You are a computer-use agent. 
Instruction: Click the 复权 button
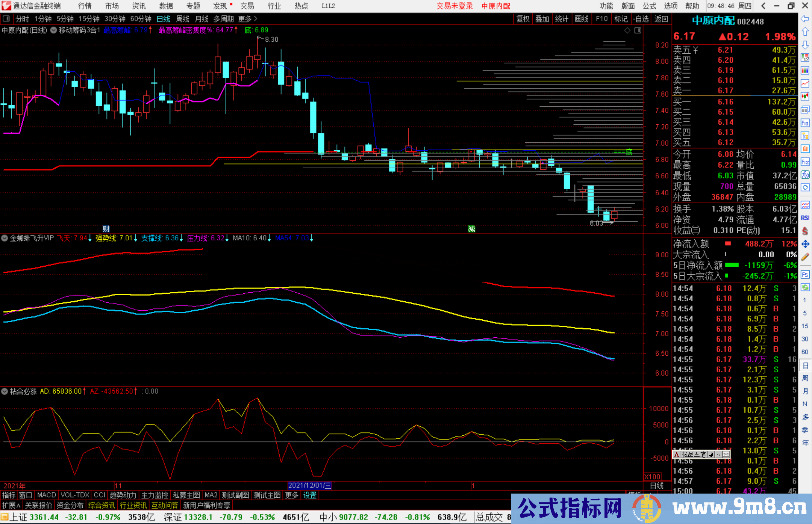coord(523,19)
